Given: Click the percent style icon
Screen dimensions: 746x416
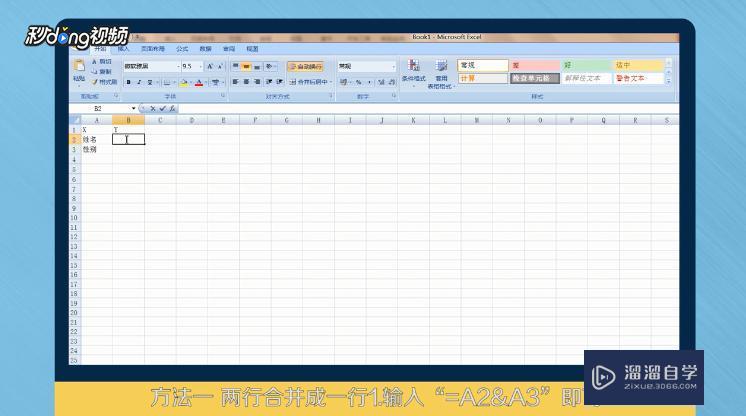Looking at the screenshot, I should click(359, 82).
